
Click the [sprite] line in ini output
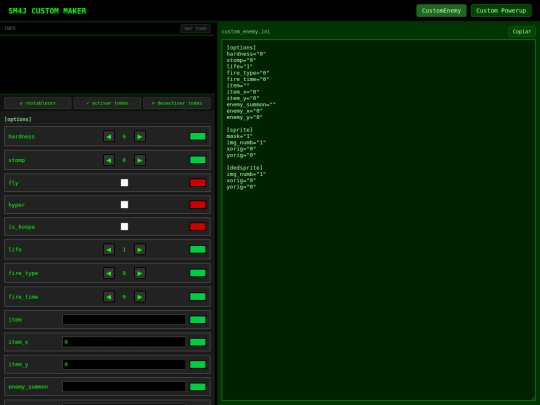240,130
